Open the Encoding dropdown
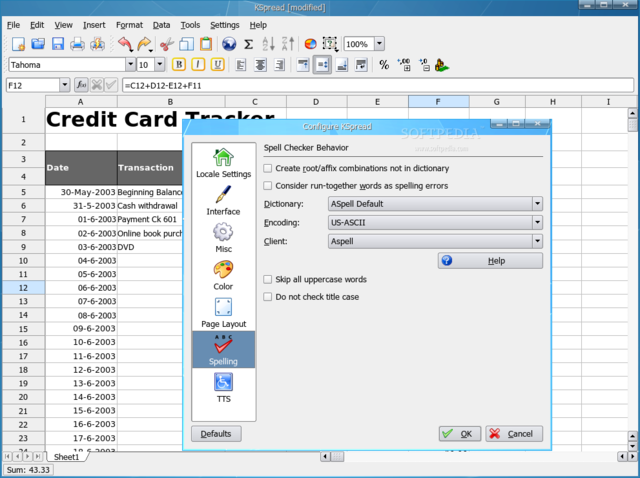 435,222
